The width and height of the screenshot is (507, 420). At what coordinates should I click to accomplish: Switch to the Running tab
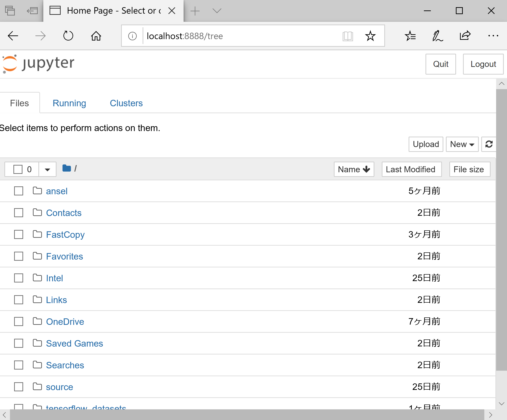(69, 103)
